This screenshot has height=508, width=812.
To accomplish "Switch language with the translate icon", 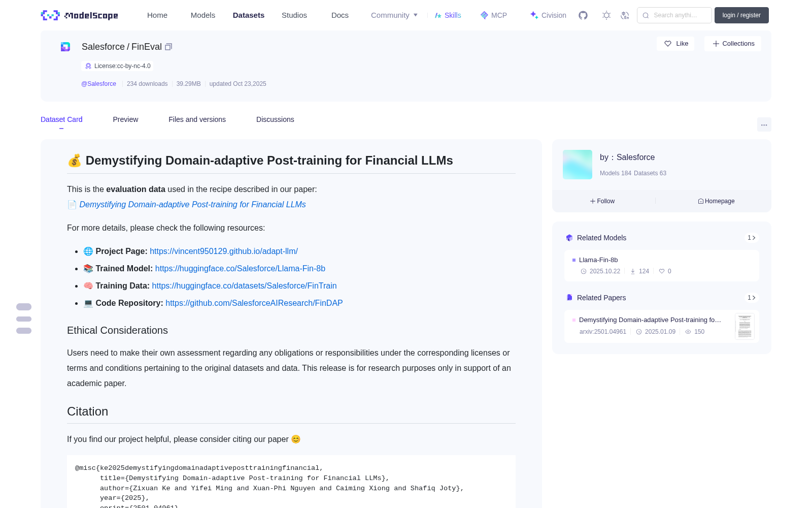I will coord(625,15).
